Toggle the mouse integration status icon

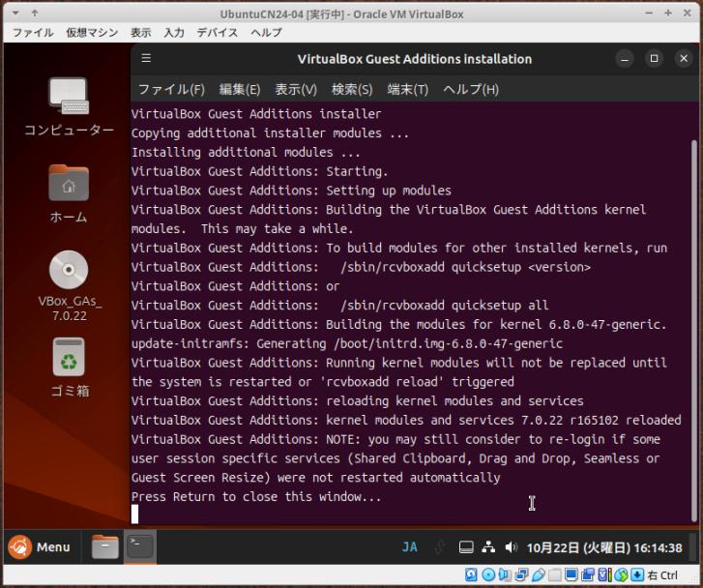coord(621,574)
